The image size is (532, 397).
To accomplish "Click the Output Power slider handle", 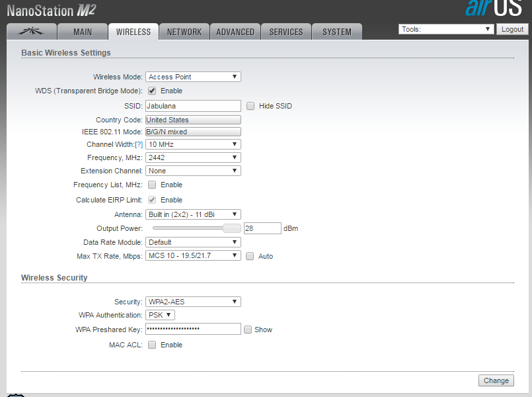I will 232,228.
